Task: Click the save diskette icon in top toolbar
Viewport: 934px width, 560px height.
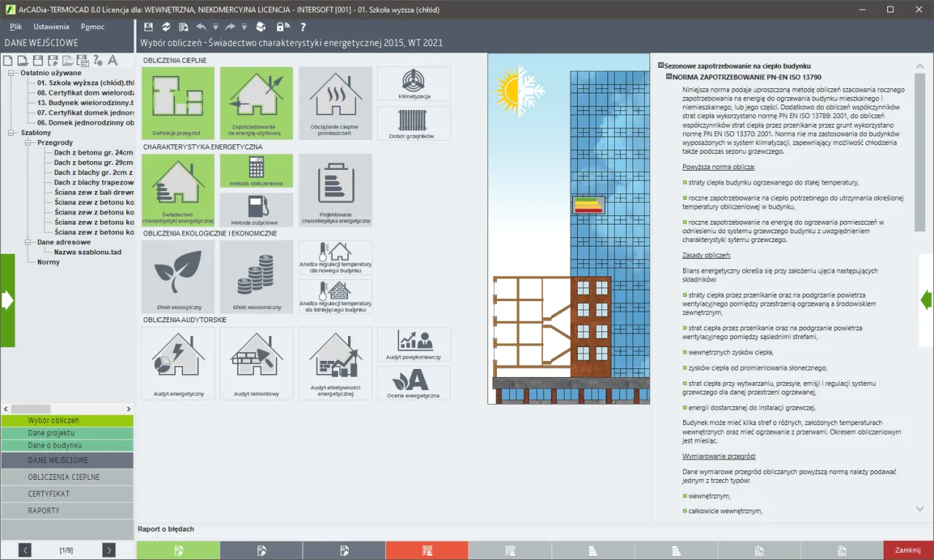Action: click(x=149, y=27)
